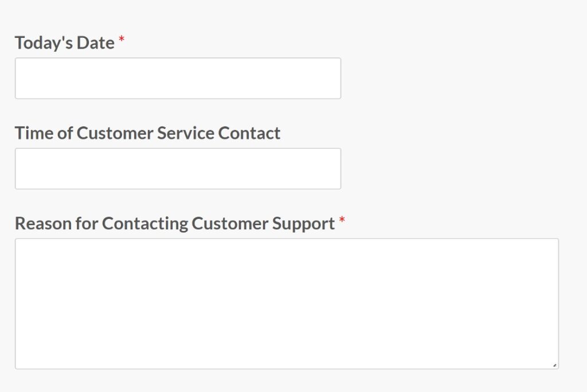
Task: Click the Time of Customer Service Contact field
Action: 178,168
